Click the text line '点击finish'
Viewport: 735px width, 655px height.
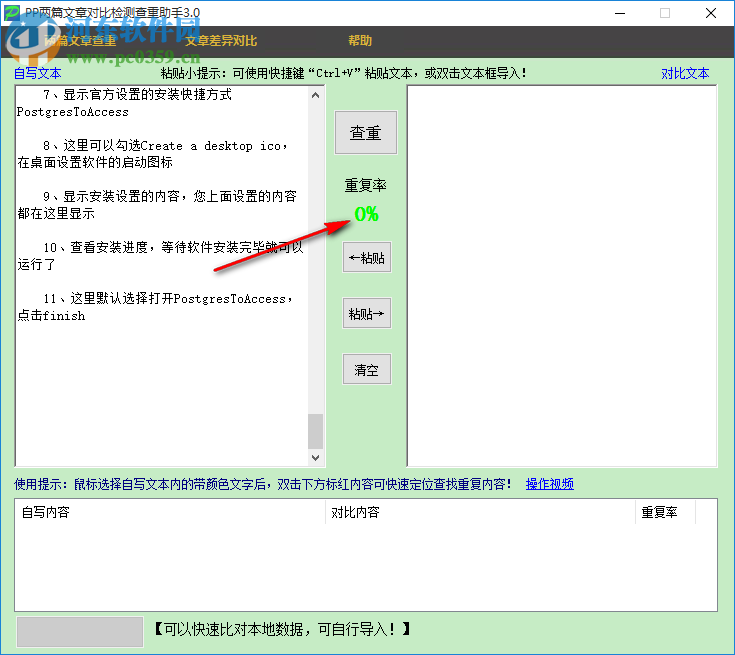click(x=51, y=316)
